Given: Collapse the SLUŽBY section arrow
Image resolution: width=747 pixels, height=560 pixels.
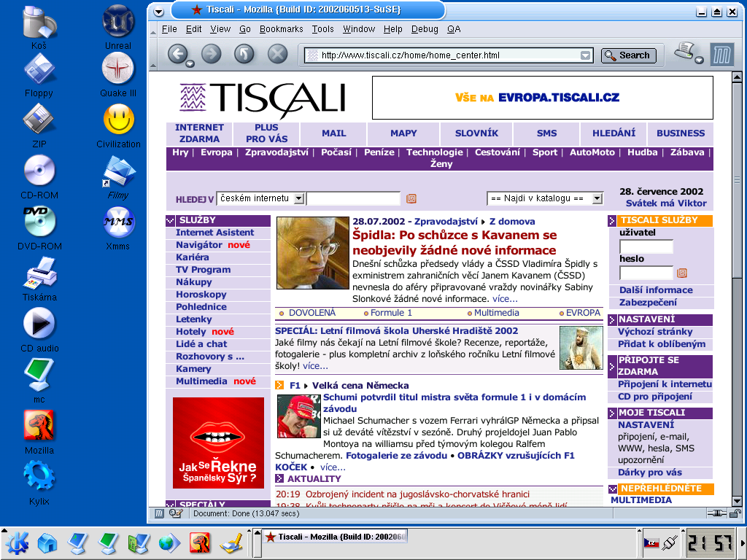Looking at the screenshot, I should (170, 220).
